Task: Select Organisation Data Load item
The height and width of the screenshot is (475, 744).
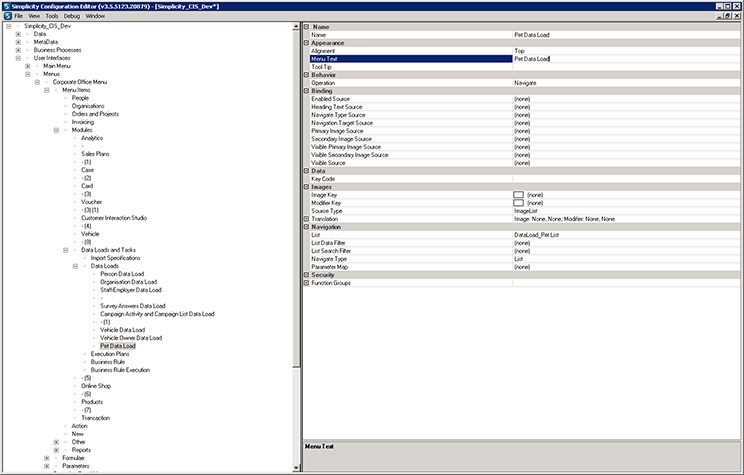Action: (128, 282)
